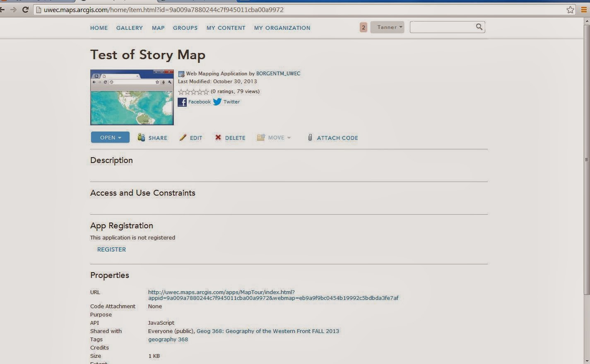Viewport: 590px width, 364px height.
Task: Click the Move folder icon
Action: (261, 137)
